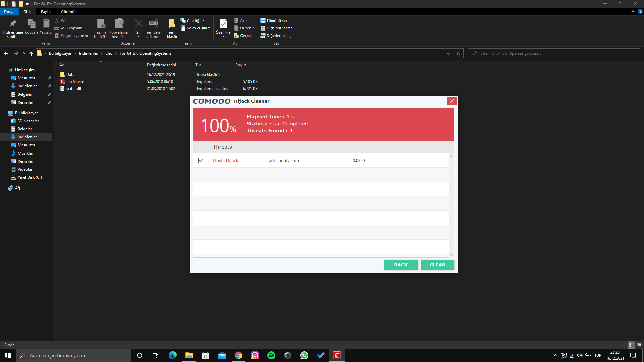
Task: Click the threats list scrollbar down arrow
Action: (451, 255)
